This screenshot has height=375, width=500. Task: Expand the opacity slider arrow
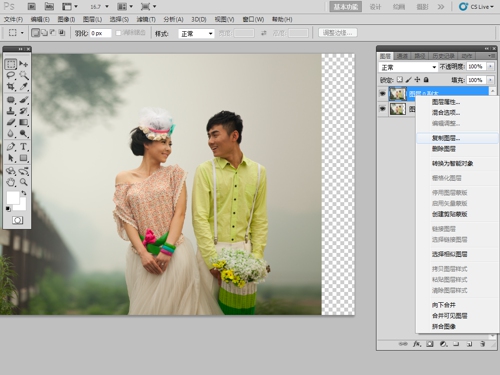(x=490, y=67)
